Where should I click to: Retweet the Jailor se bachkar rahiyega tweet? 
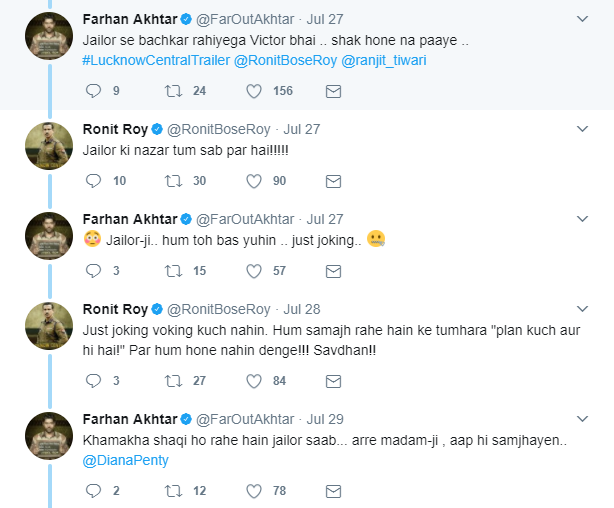click(x=172, y=91)
